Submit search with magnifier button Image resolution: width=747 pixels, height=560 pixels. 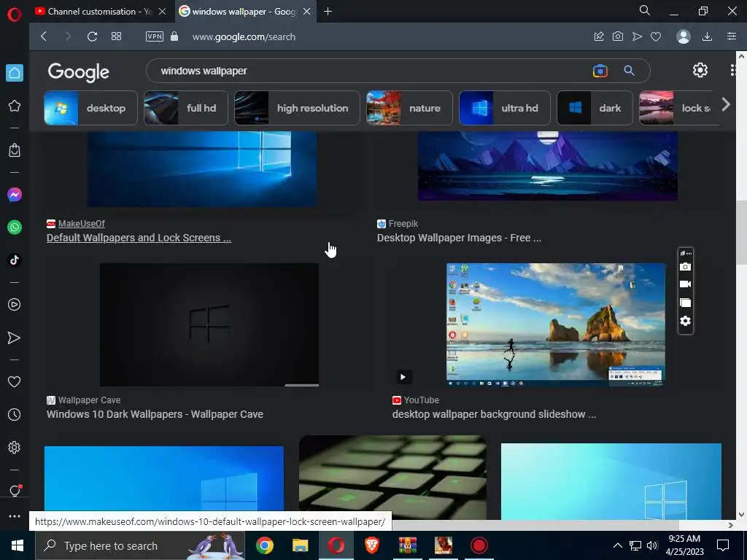pyautogui.click(x=630, y=71)
